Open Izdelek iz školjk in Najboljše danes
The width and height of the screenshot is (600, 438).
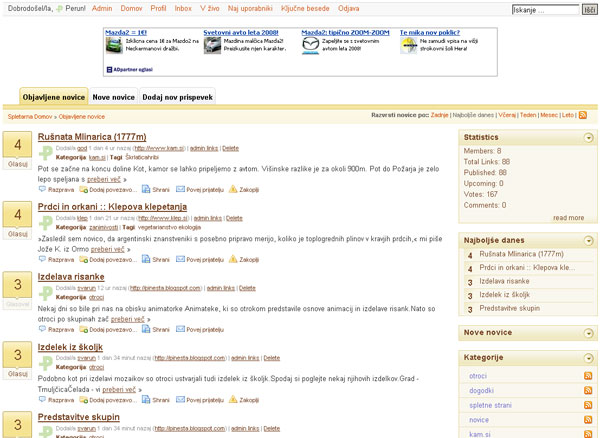504,295
